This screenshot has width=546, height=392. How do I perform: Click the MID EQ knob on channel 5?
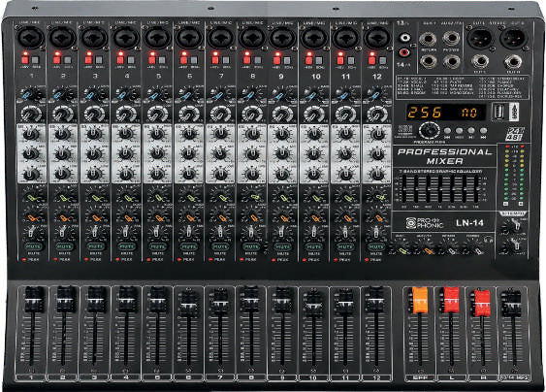pos(157,153)
